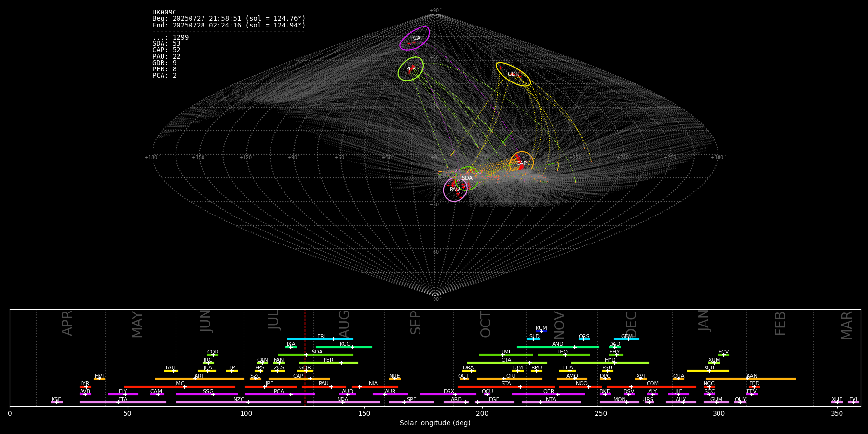Screen dimensions: 868x434
Task: Click the End: 20250728 02:24:16 line
Action: pos(229,25)
